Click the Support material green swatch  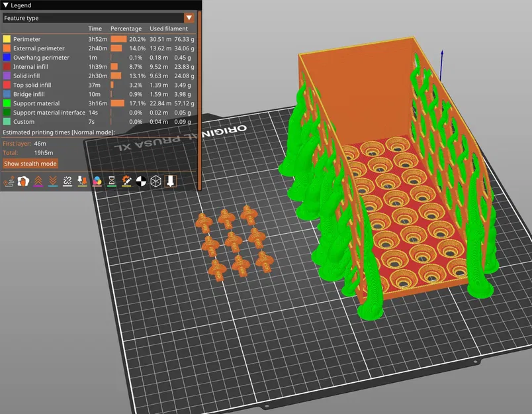click(x=7, y=103)
